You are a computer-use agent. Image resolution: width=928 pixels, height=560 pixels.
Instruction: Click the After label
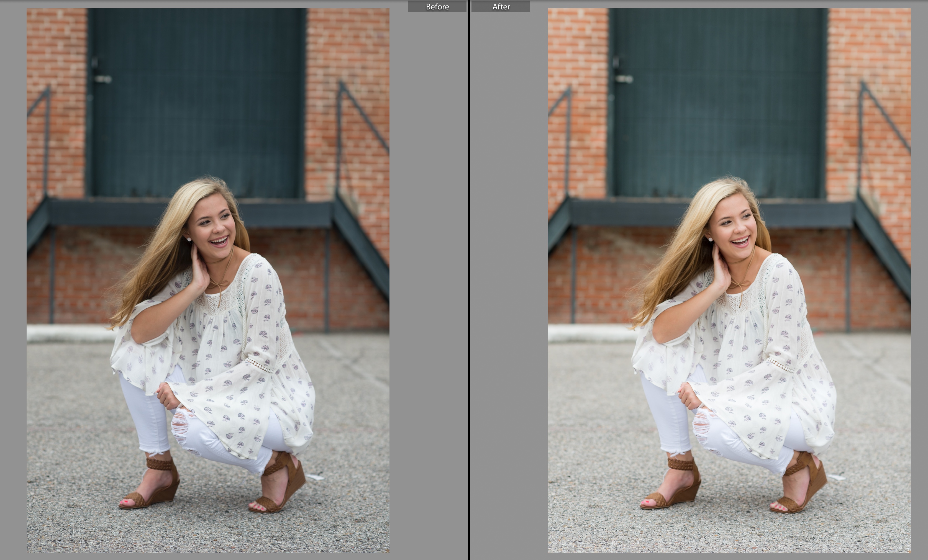[x=501, y=6]
